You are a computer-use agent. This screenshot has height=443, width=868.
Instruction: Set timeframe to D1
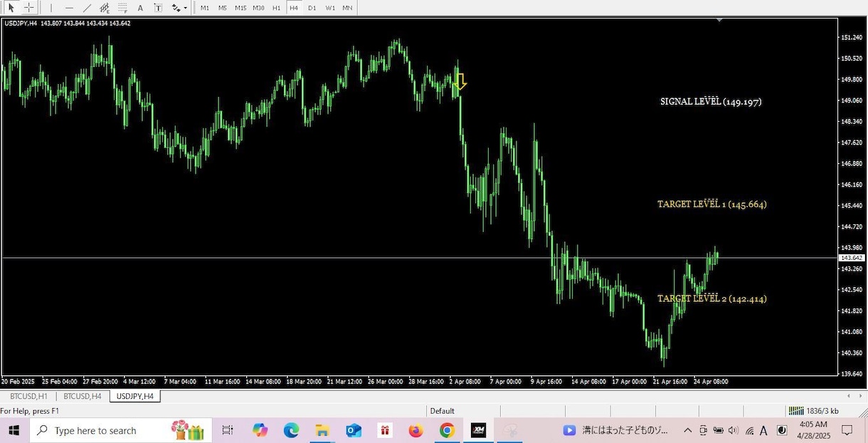point(312,8)
